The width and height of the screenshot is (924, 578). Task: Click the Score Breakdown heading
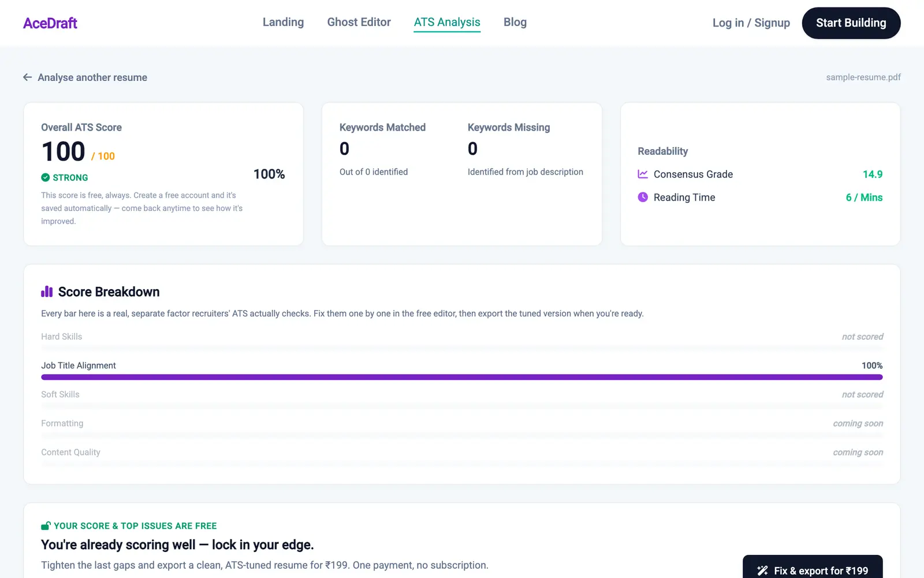[x=109, y=292]
